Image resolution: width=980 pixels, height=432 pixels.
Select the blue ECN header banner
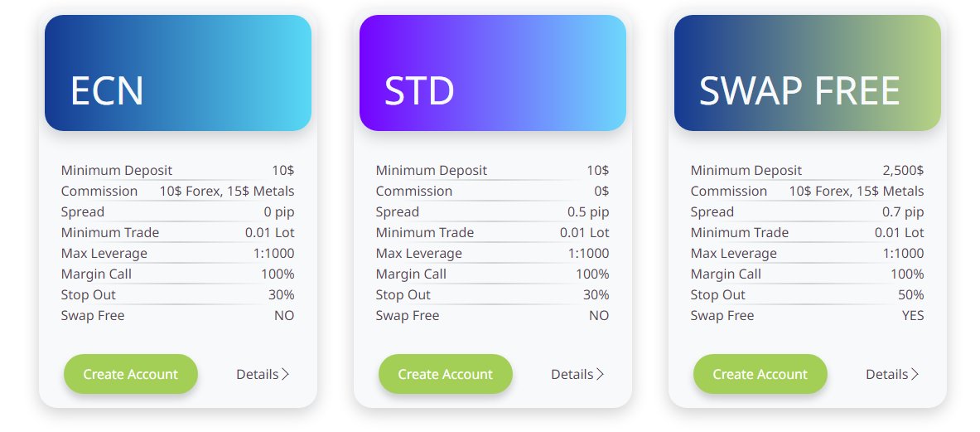(x=178, y=73)
